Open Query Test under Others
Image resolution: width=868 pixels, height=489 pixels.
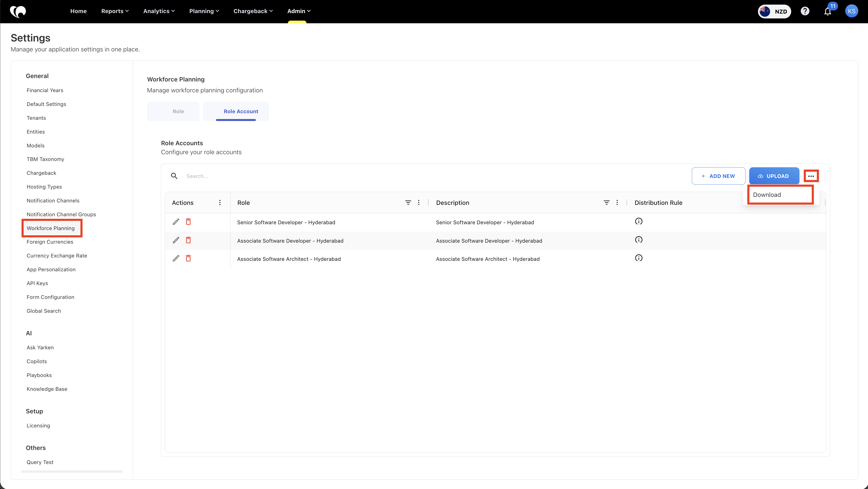click(40, 462)
